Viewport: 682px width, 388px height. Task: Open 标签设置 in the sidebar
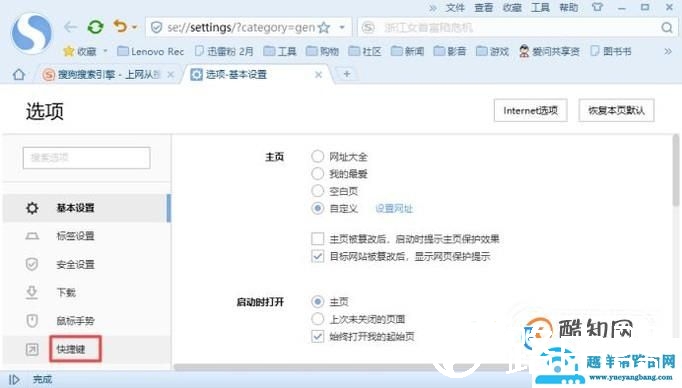tap(86, 236)
